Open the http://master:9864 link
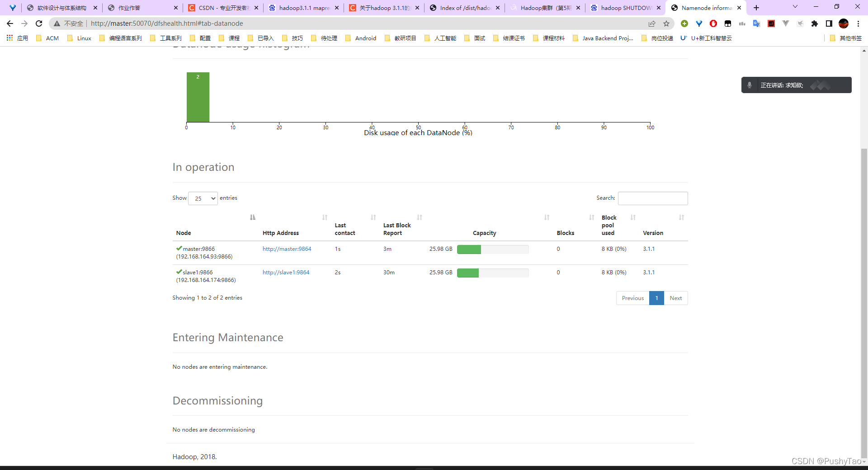 point(287,249)
